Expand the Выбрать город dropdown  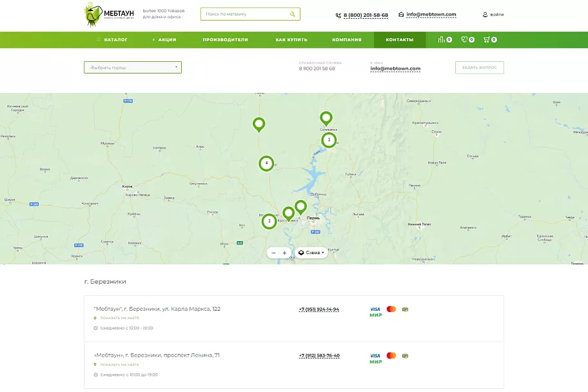pos(133,68)
